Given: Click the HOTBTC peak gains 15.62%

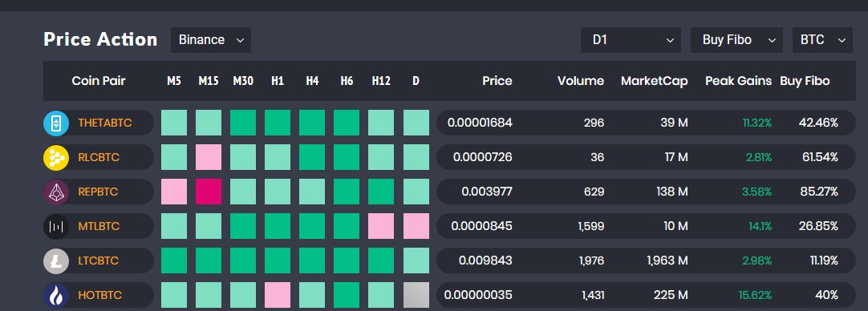Looking at the screenshot, I should coord(755,296).
